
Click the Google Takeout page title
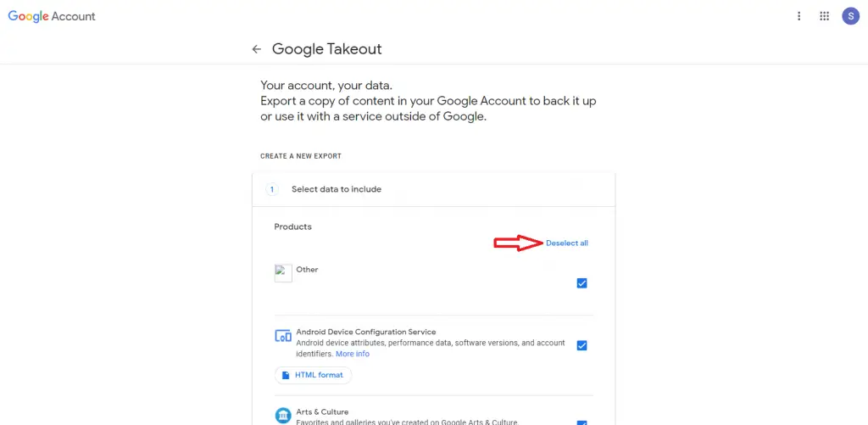tap(327, 48)
